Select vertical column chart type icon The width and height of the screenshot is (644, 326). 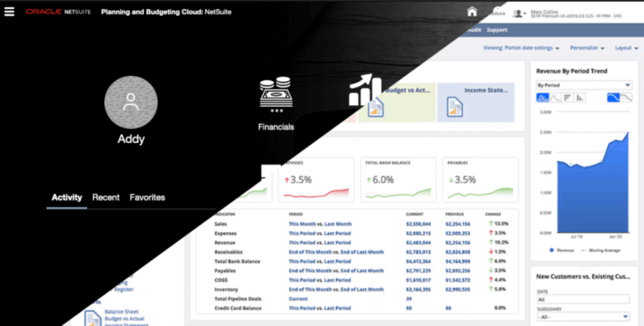(x=580, y=98)
